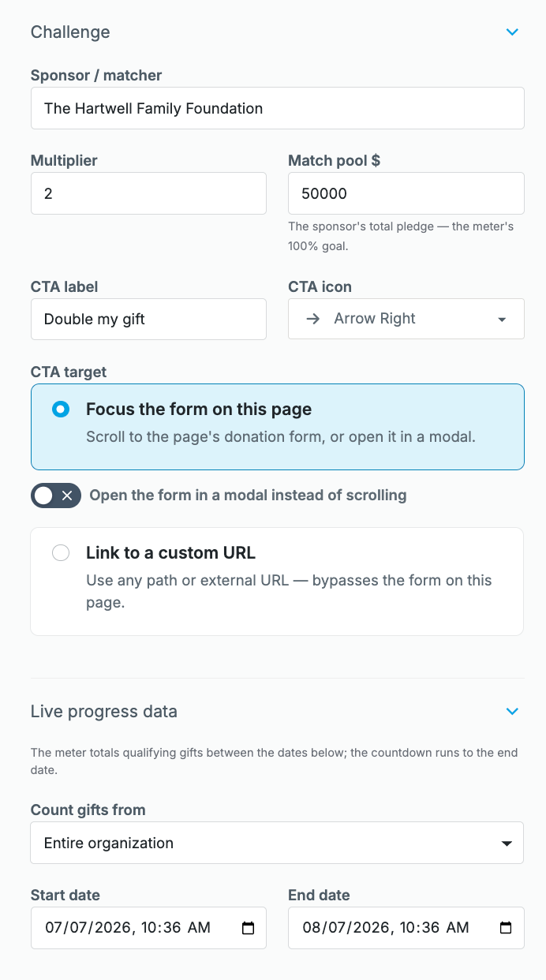Click the CTA label input field

pos(148,319)
